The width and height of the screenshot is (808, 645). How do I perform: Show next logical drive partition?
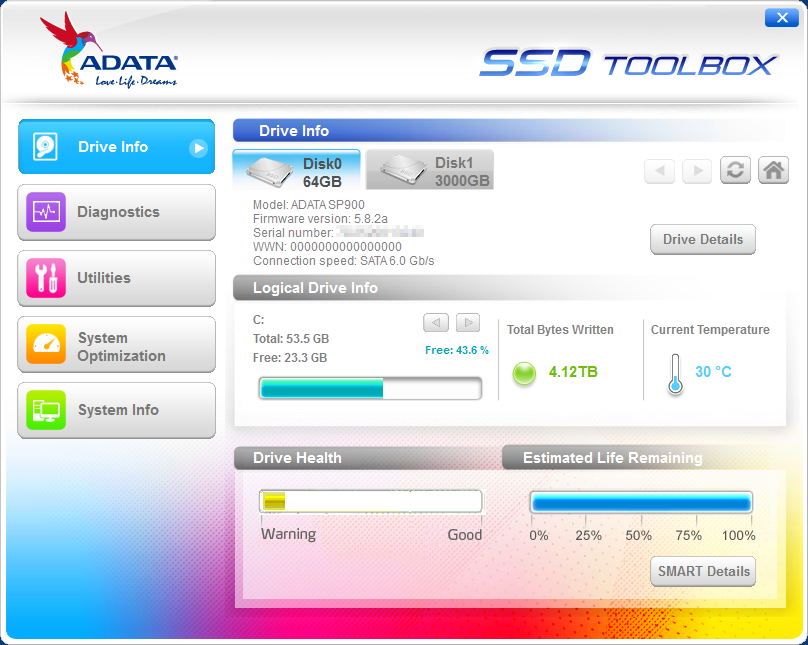[467, 322]
